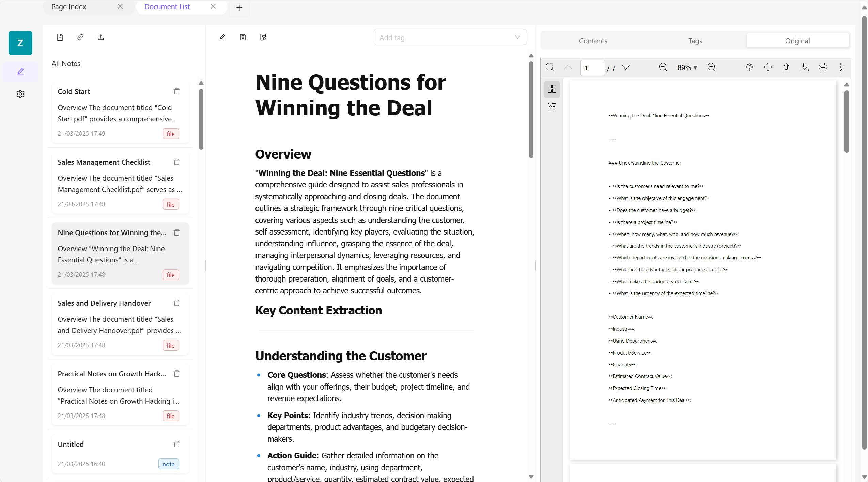Toggle pan mode in PDF viewer
Image resolution: width=868 pixels, height=482 pixels.
(768, 67)
